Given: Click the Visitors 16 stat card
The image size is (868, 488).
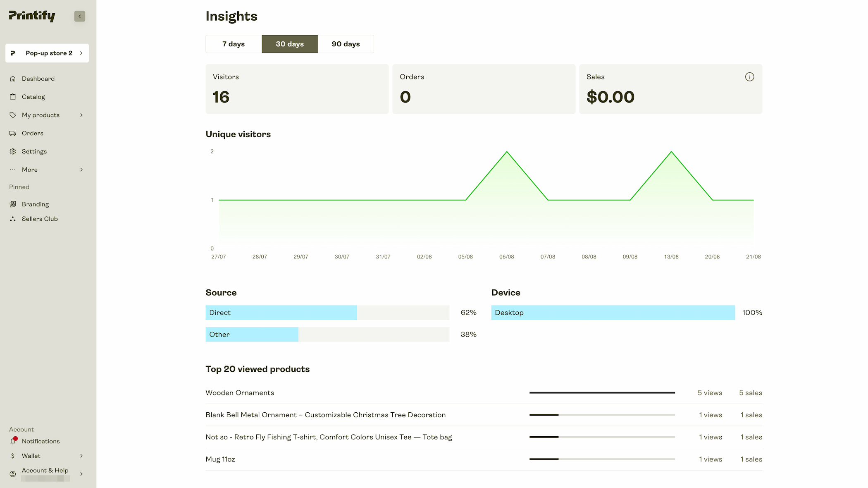Looking at the screenshot, I should [x=297, y=89].
